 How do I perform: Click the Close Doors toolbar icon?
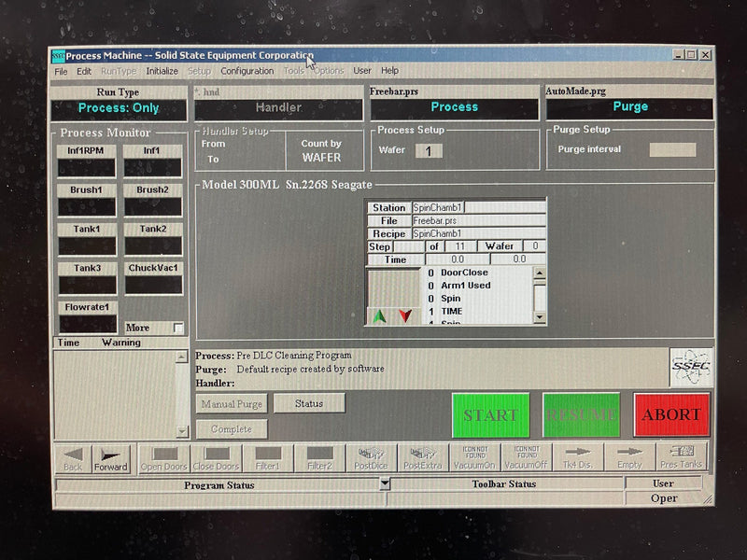217,458
